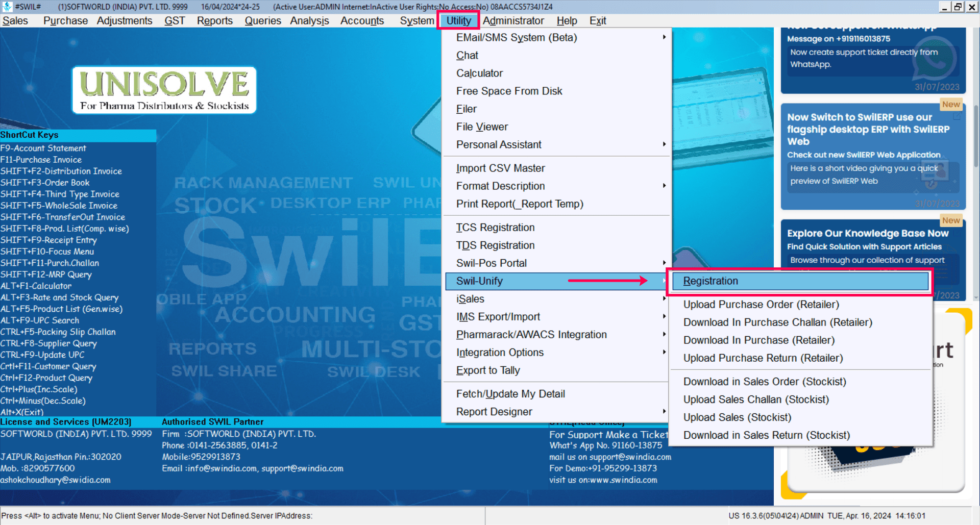Open the Switch to SwilERP Web card

click(x=873, y=156)
